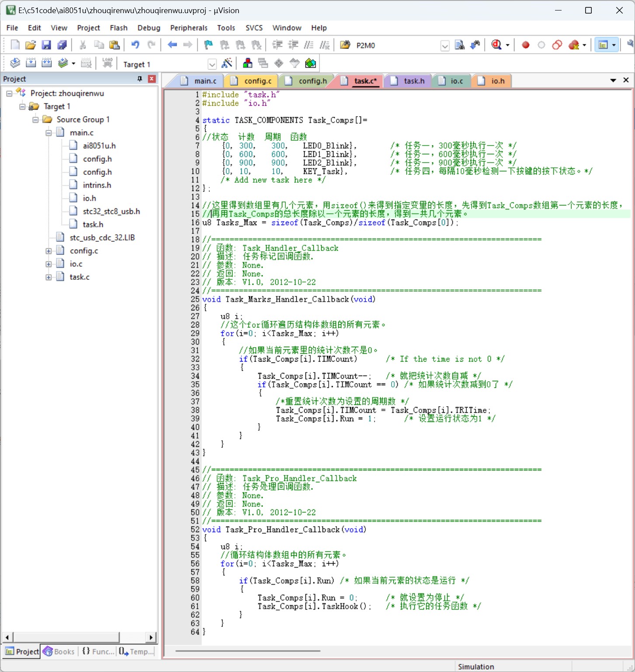This screenshot has width=635, height=672.
Task: Expand io.c in project tree
Action: pos(49,264)
